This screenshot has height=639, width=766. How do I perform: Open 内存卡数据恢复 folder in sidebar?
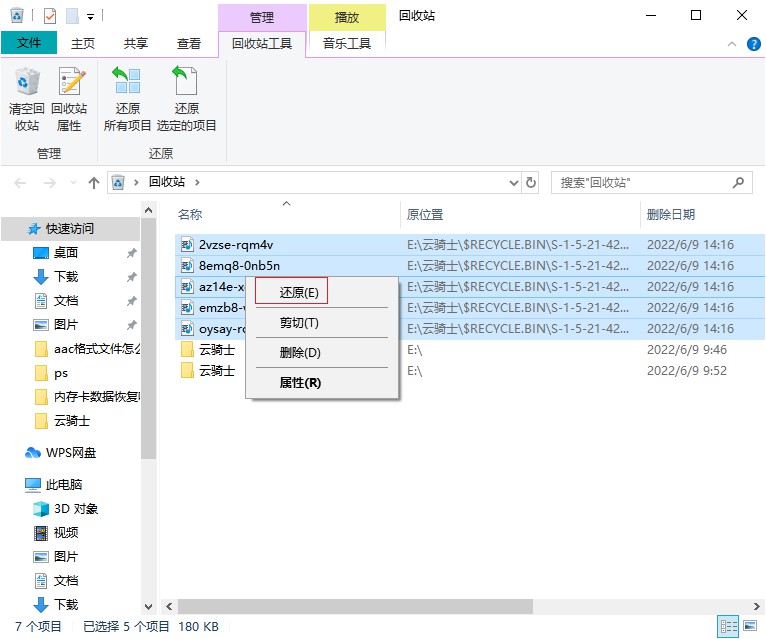(x=97, y=397)
